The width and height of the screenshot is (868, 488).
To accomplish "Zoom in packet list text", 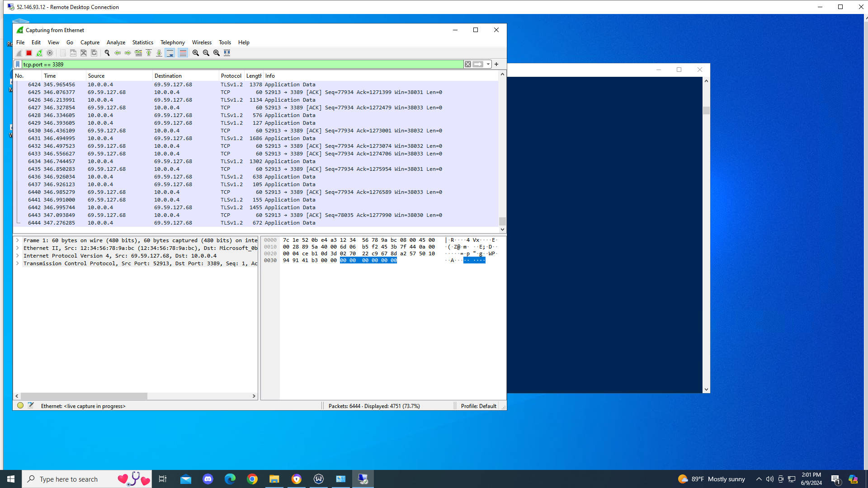I will (x=196, y=53).
